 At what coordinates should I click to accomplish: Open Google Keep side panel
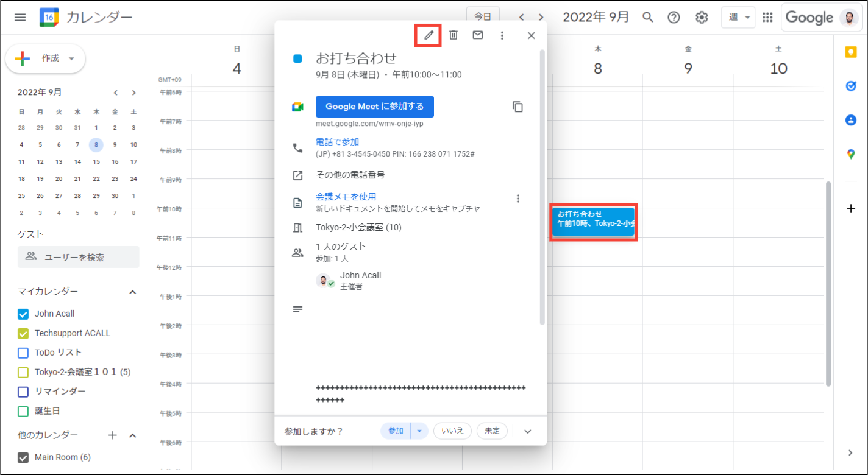click(x=851, y=52)
